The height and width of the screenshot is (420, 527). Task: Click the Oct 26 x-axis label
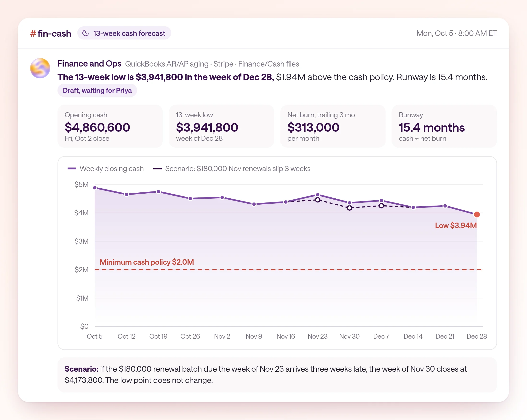pos(190,336)
